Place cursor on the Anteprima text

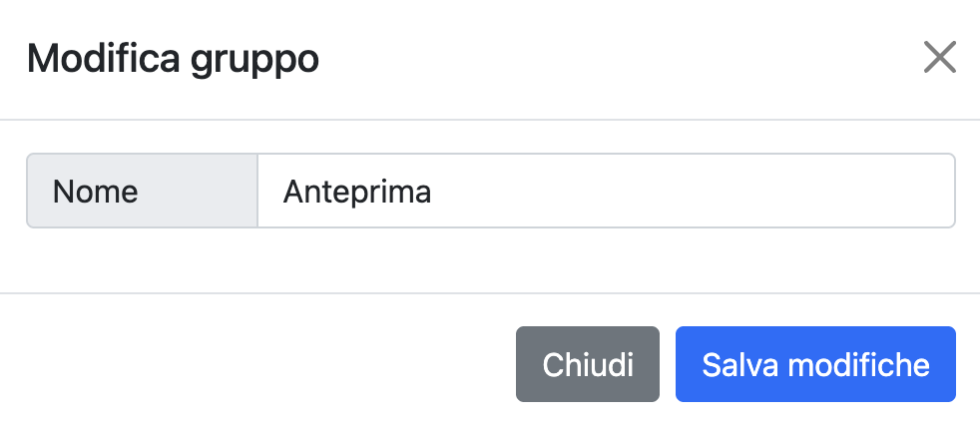(x=356, y=191)
